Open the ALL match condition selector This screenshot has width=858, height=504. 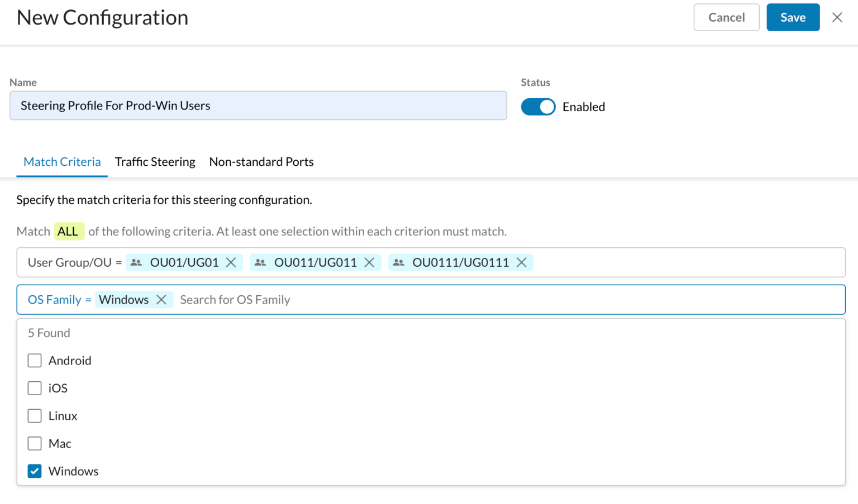click(x=69, y=231)
